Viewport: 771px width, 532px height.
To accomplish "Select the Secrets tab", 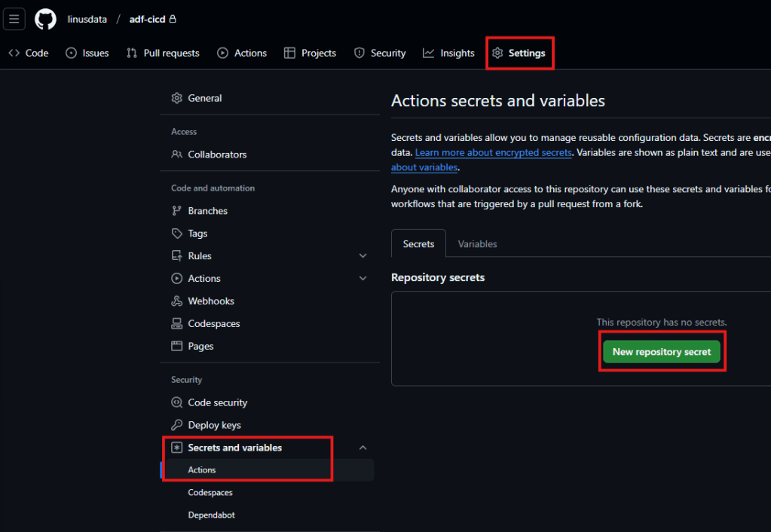I will pyautogui.click(x=418, y=244).
